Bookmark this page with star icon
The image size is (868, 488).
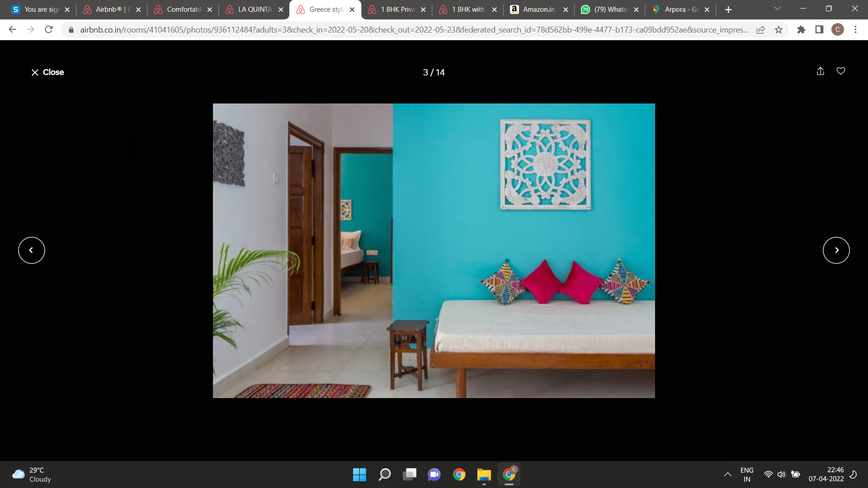[x=778, y=30]
